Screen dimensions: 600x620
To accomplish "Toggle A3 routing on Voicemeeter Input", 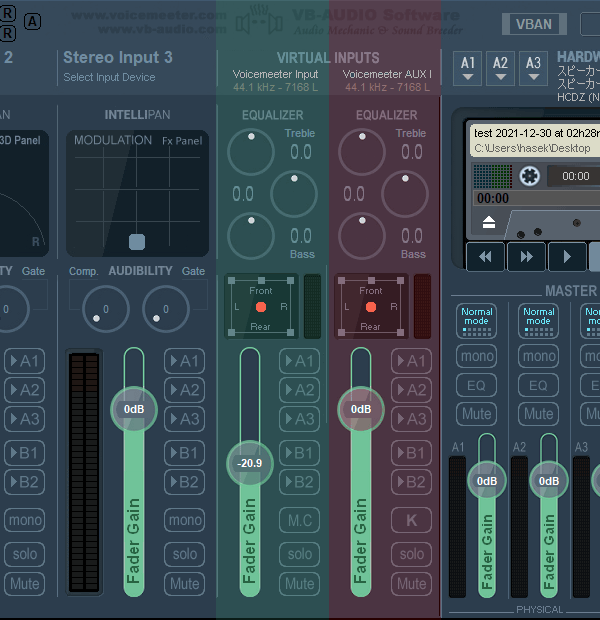I will point(299,419).
